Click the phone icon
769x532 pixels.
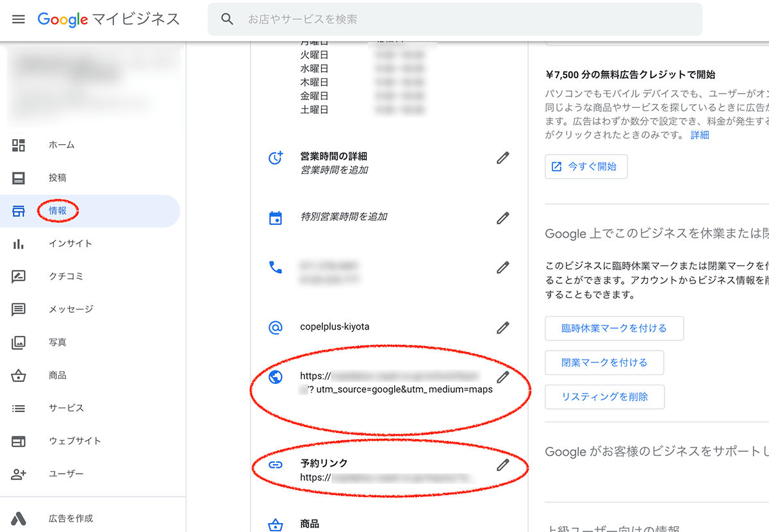pyautogui.click(x=276, y=267)
